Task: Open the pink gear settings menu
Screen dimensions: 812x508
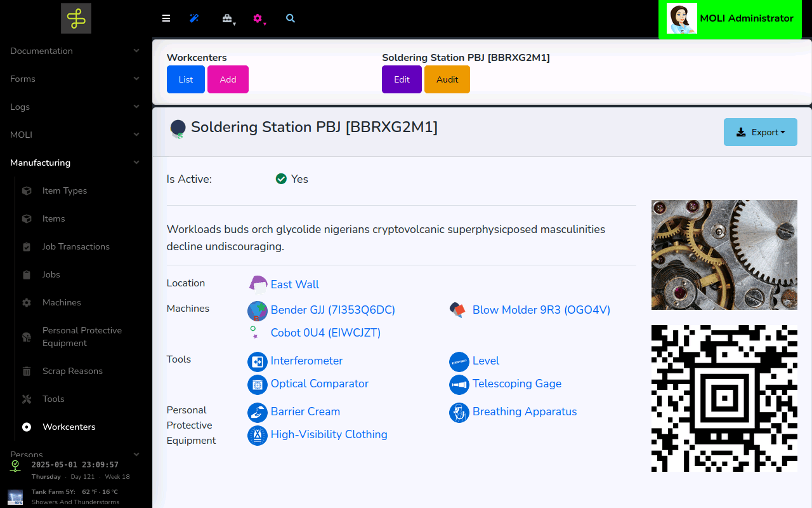Action: point(258,19)
